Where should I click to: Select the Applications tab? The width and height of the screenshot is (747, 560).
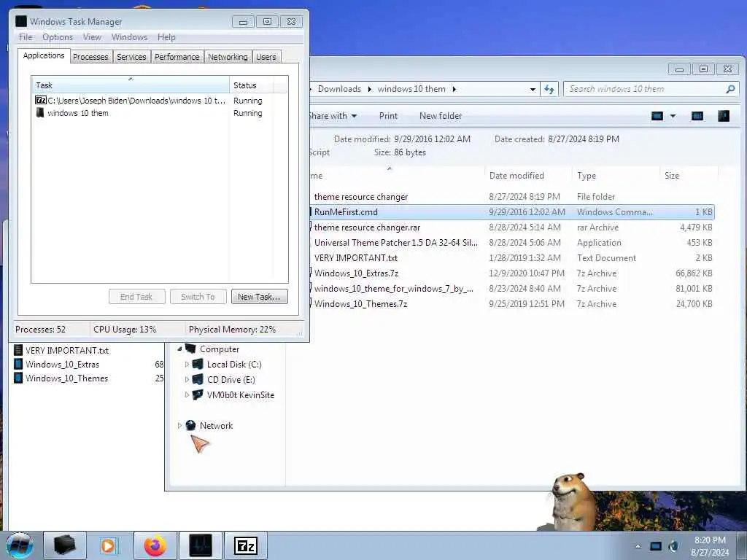[44, 55]
